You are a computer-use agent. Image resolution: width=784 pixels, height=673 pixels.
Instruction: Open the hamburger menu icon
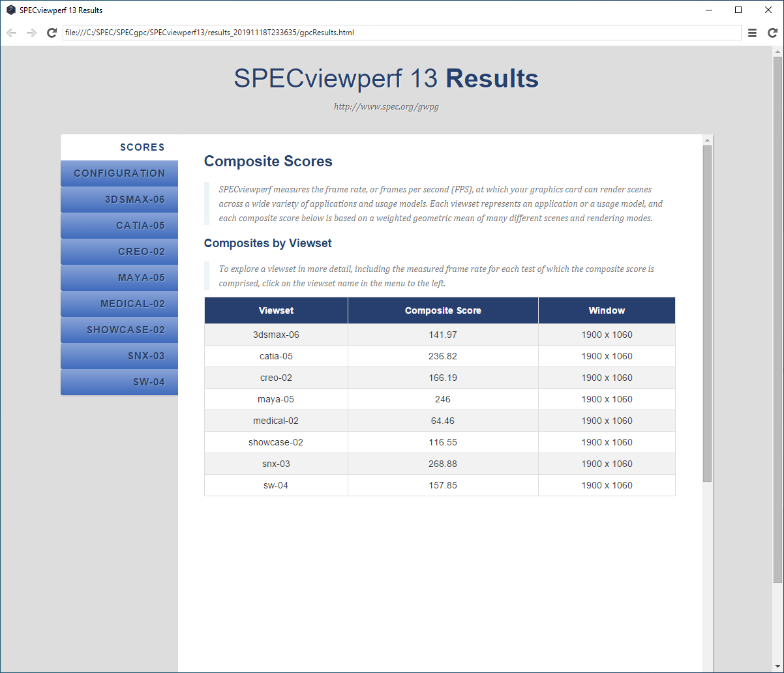[x=752, y=33]
